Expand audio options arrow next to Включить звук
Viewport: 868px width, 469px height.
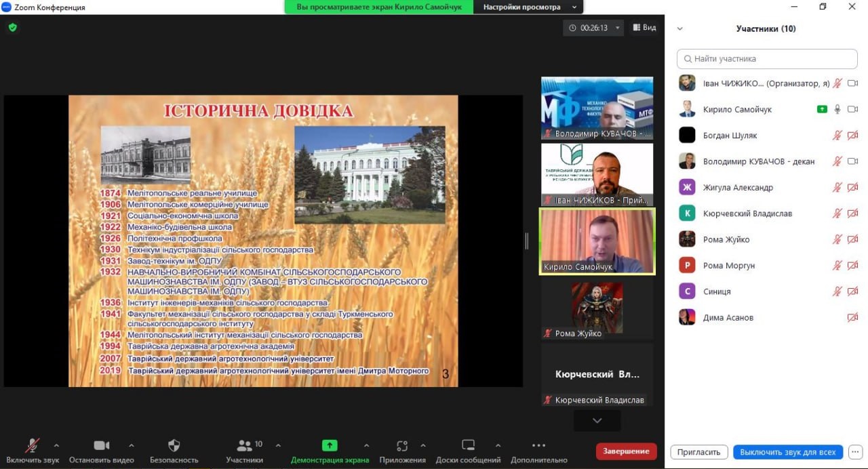[x=56, y=445]
